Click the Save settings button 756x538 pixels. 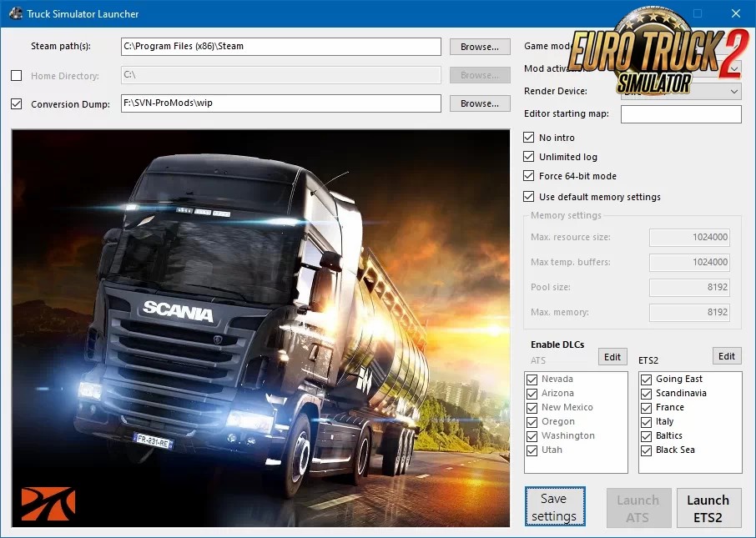[555, 506]
